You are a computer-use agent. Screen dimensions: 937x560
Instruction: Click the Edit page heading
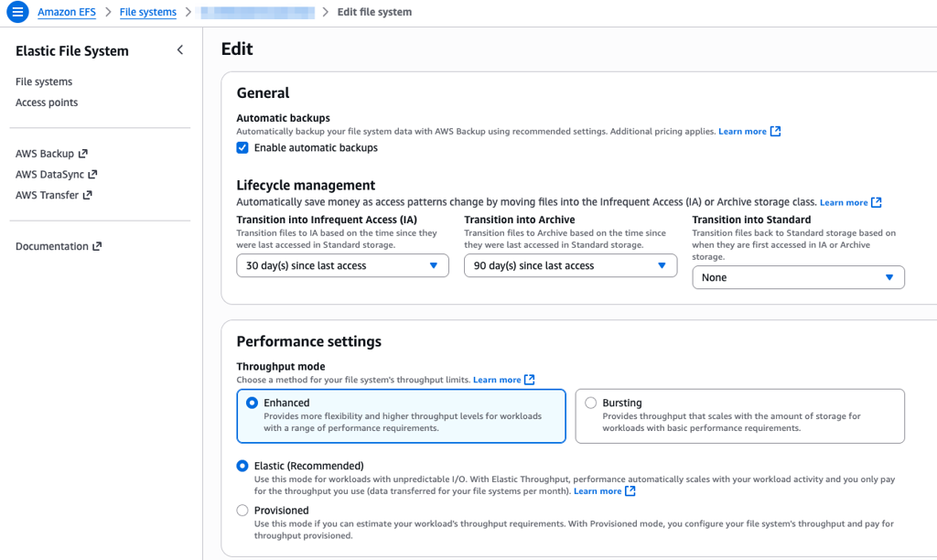pos(237,49)
